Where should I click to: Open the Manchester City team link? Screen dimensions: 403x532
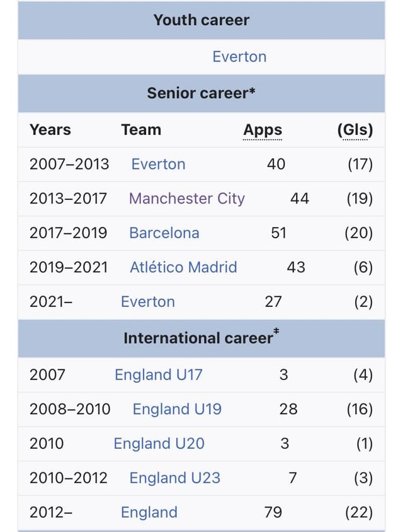186,199
